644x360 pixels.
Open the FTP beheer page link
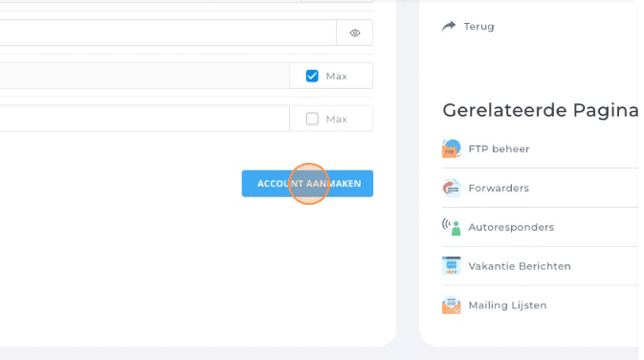click(x=499, y=148)
